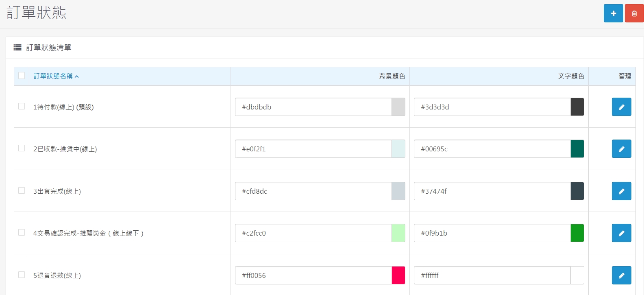Viewport: 644px width, 295px height.
Task: Click the #3d3d3d text color input field
Action: (492, 107)
